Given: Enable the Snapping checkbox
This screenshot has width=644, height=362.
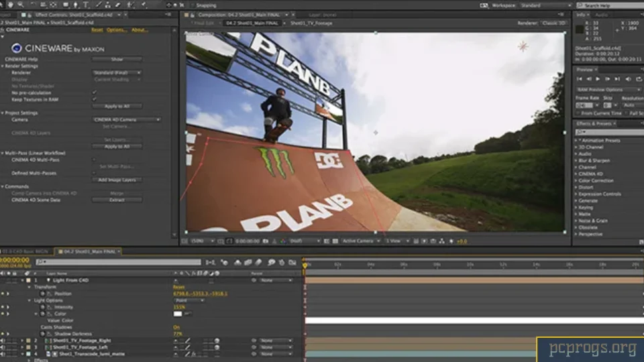Looking at the screenshot, I should 193,5.
